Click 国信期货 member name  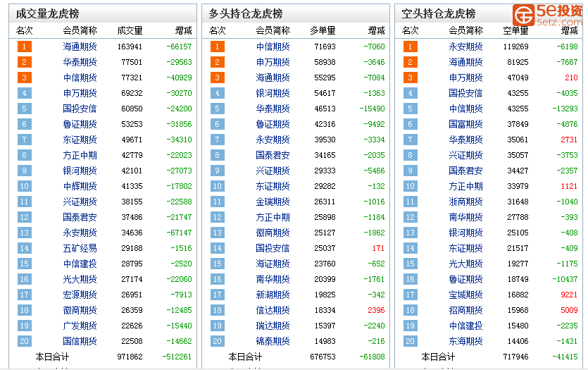pos(80,341)
